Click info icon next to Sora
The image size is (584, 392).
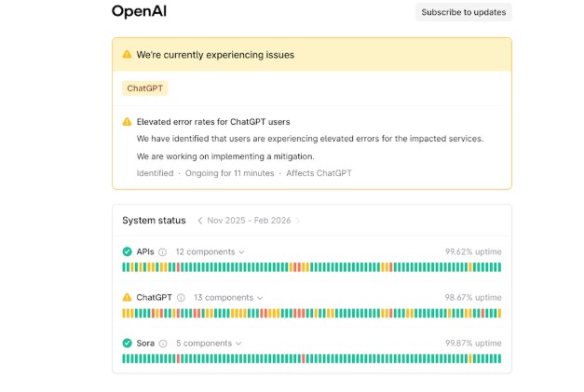coord(163,343)
